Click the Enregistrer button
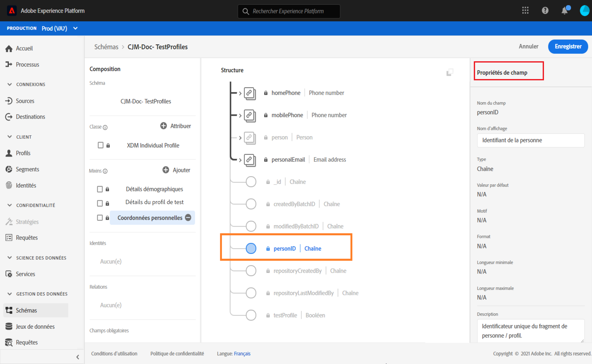Image resolution: width=592 pixels, height=364 pixels. pos(568,47)
